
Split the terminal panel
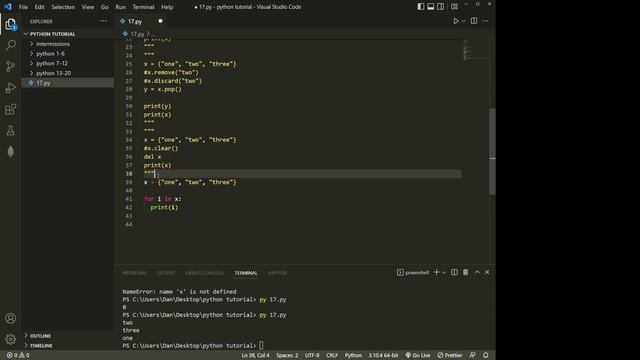point(454,272)
